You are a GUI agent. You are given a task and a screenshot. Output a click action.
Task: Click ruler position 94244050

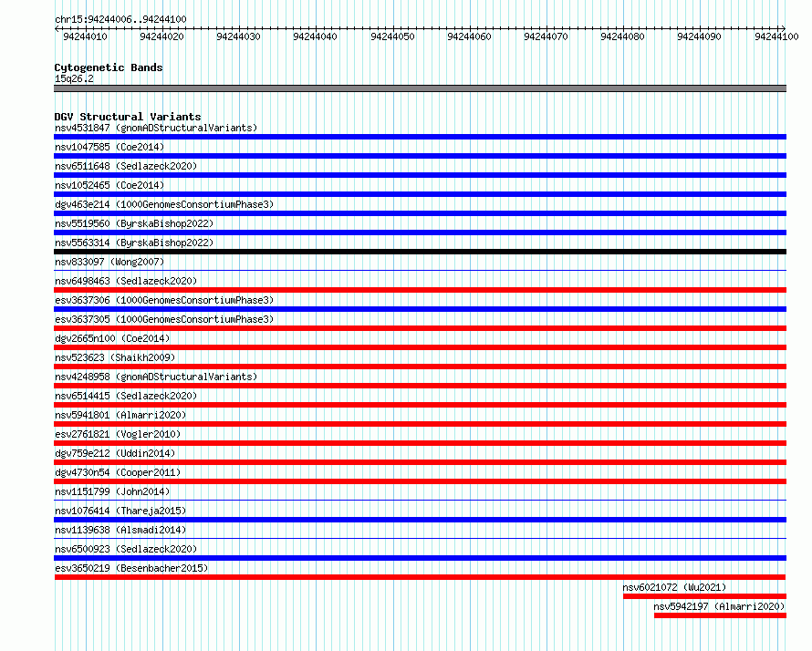coord(392,36)
